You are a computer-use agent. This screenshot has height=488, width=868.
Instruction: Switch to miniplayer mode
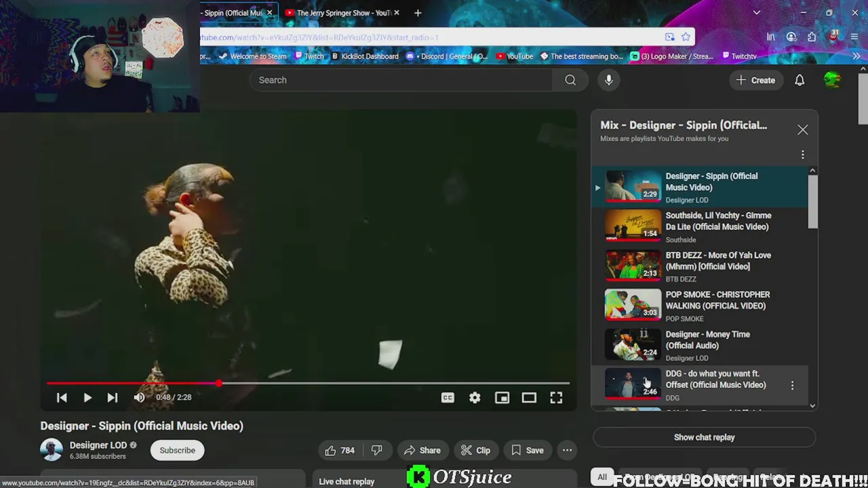502,398
